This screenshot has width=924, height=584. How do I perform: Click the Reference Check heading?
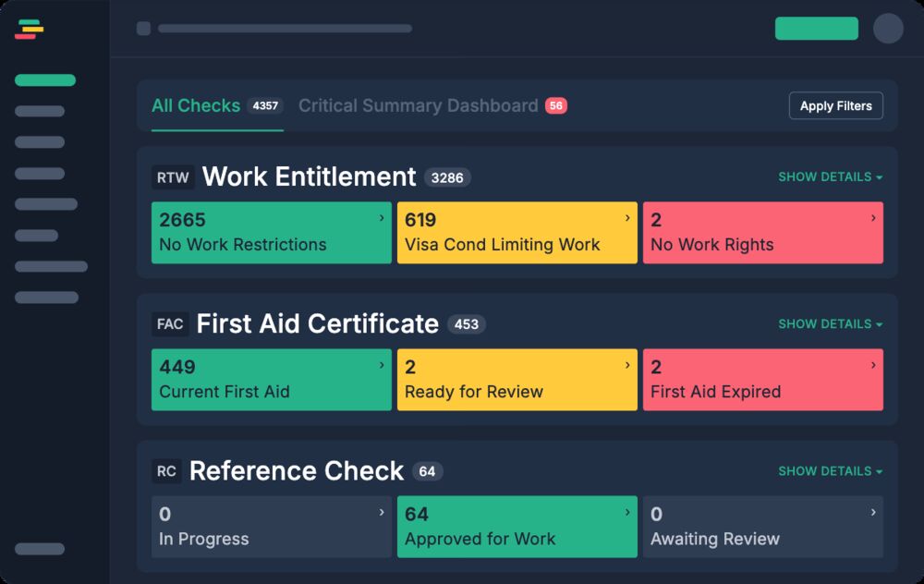[x=297, y=471]
